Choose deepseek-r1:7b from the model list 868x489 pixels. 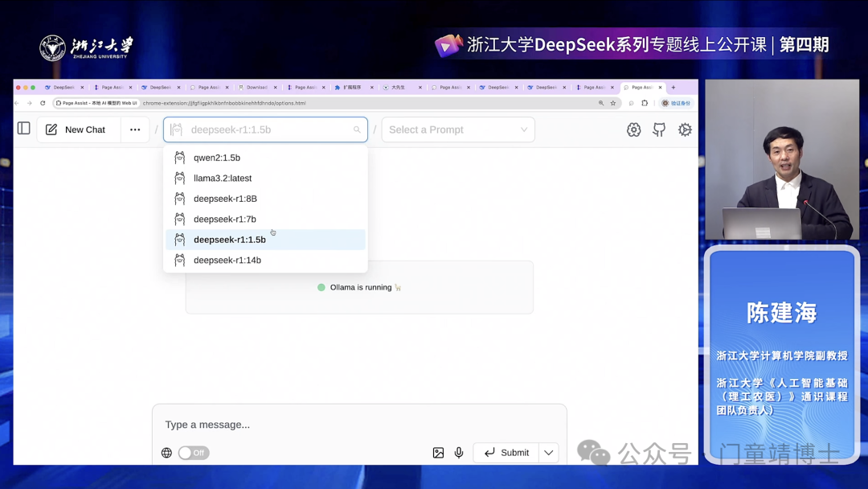coord(266,220)
